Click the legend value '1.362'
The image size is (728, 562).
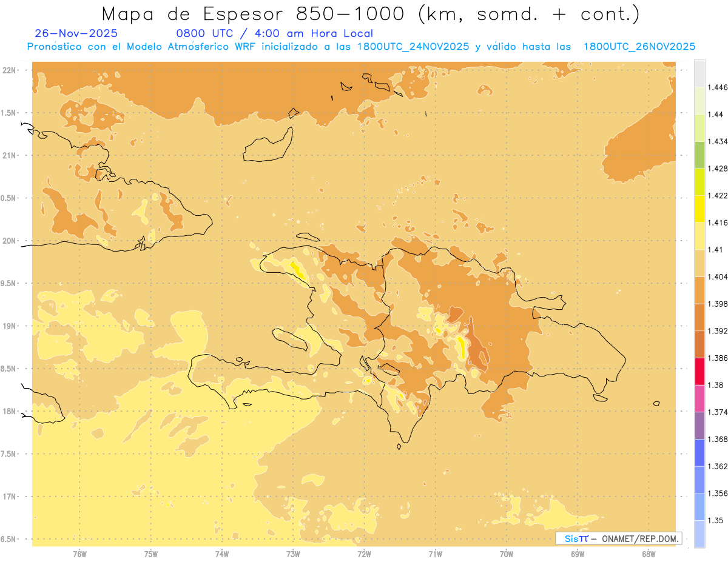click(718, 466)
